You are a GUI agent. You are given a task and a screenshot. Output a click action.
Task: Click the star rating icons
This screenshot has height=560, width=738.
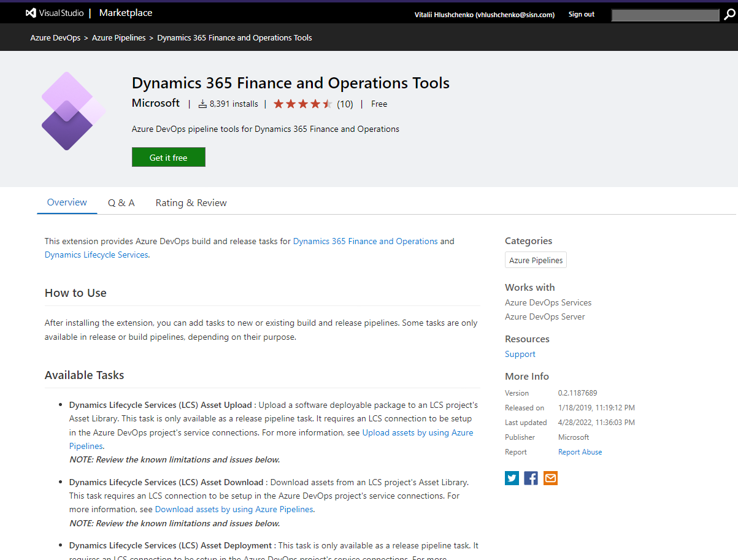coord(302,104)
